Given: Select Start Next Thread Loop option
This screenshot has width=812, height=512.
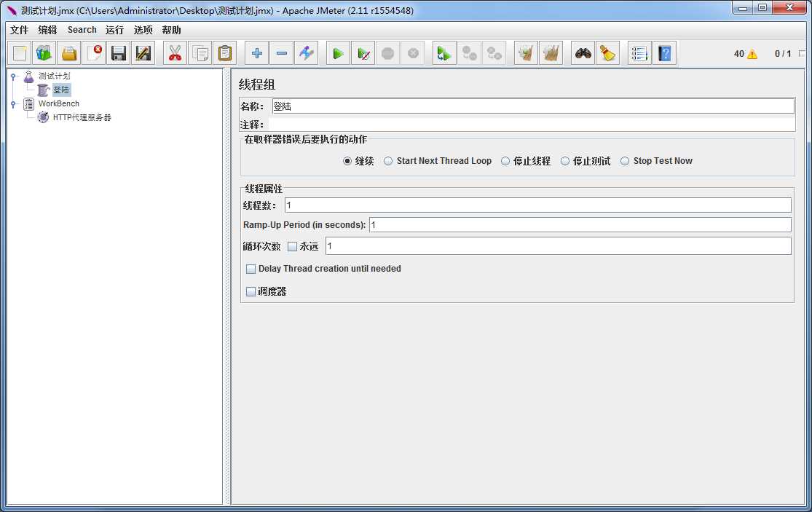Looking at the screenshot, I should (x=388, y=161).
